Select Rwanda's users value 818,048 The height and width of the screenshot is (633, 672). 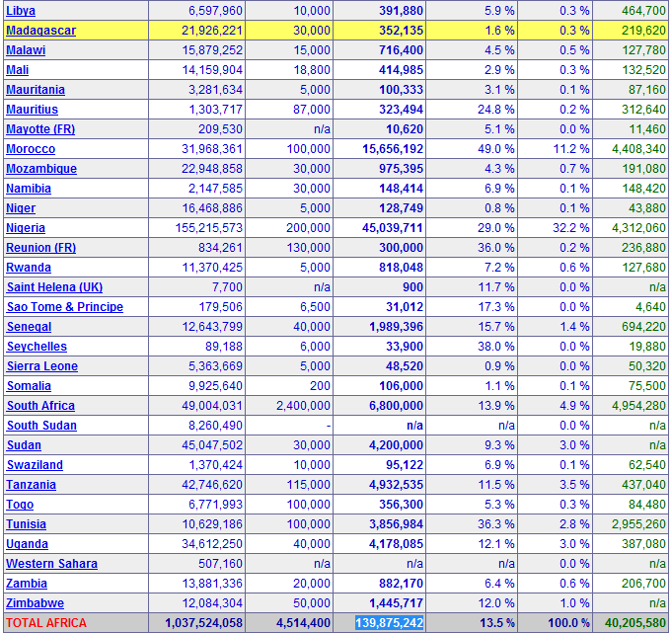click(x=402, y=268)
